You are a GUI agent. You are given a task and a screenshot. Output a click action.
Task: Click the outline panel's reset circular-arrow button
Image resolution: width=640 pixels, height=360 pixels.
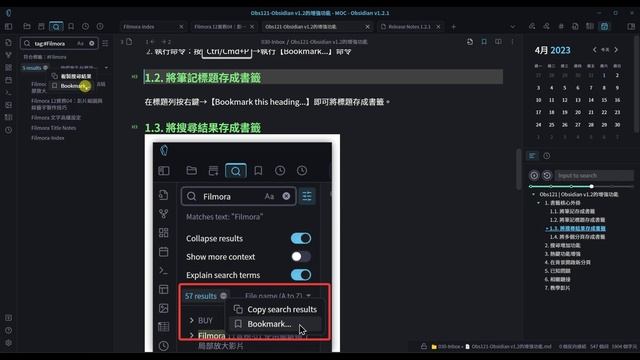pos(547,176)
